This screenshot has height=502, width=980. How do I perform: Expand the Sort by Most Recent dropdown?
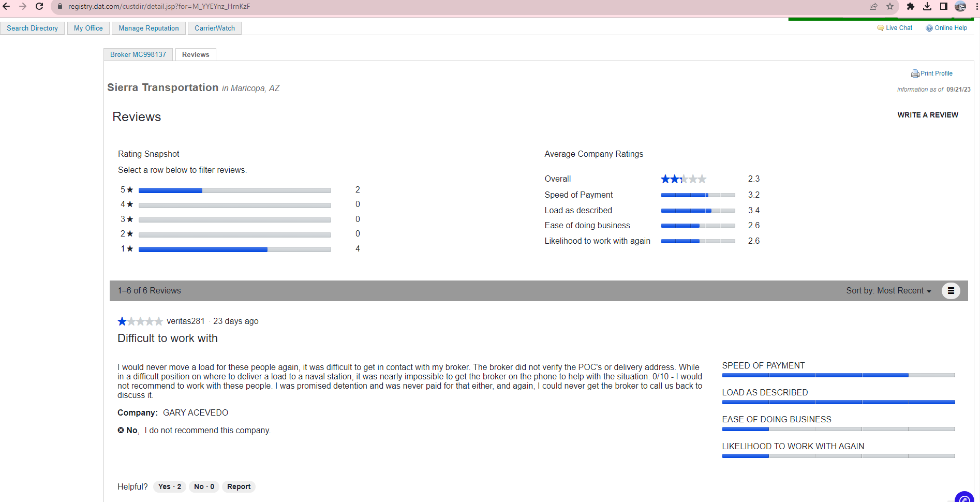pos(888,291)
